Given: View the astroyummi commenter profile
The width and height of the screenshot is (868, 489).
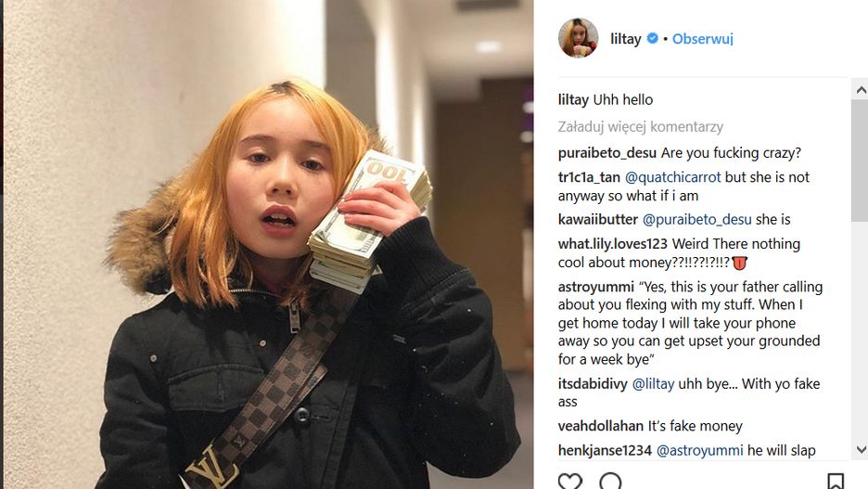Looking at the screenshot, I should (x=596, y=287).
